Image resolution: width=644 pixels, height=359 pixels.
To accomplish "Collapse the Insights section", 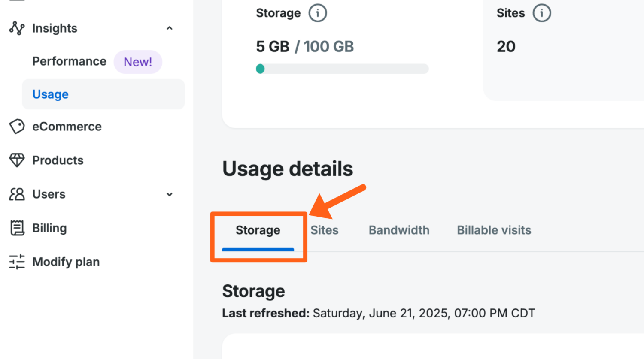I will 169,28.
